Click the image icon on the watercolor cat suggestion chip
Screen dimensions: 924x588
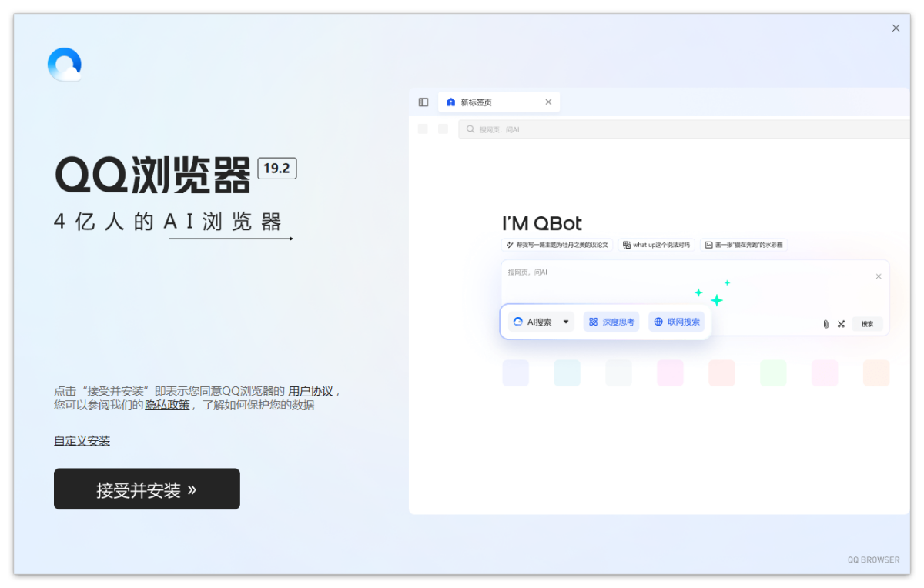[707, 244]
